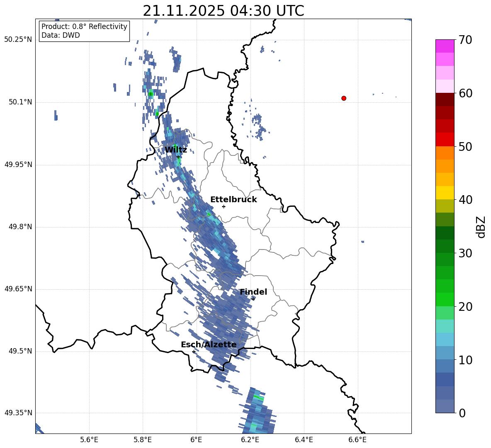Click the dBZ colorbar axis label
This screenshot has height=448, width=491.
coord(481,227)
